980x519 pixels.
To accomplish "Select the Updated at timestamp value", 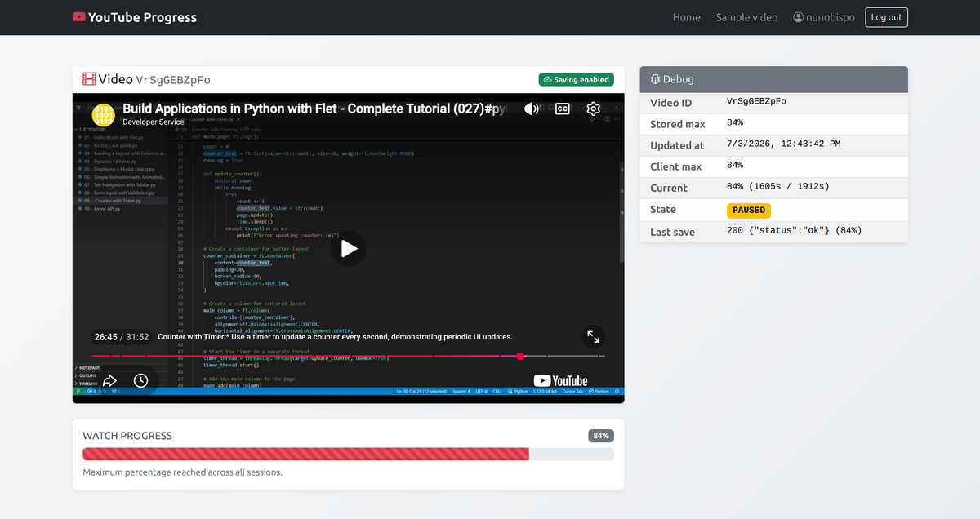I will point(783,144).
